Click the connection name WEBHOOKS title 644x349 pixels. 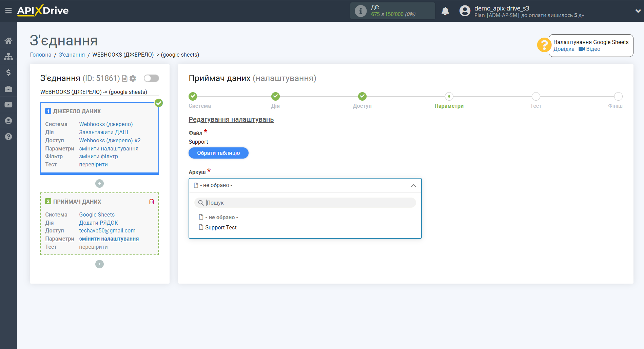point(94,92)
